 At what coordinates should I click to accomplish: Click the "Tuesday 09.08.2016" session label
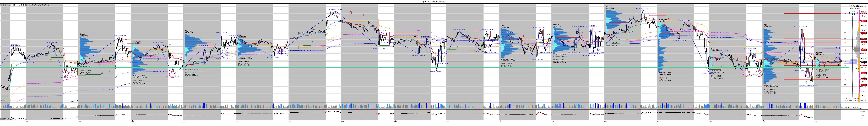coord(84,35)
